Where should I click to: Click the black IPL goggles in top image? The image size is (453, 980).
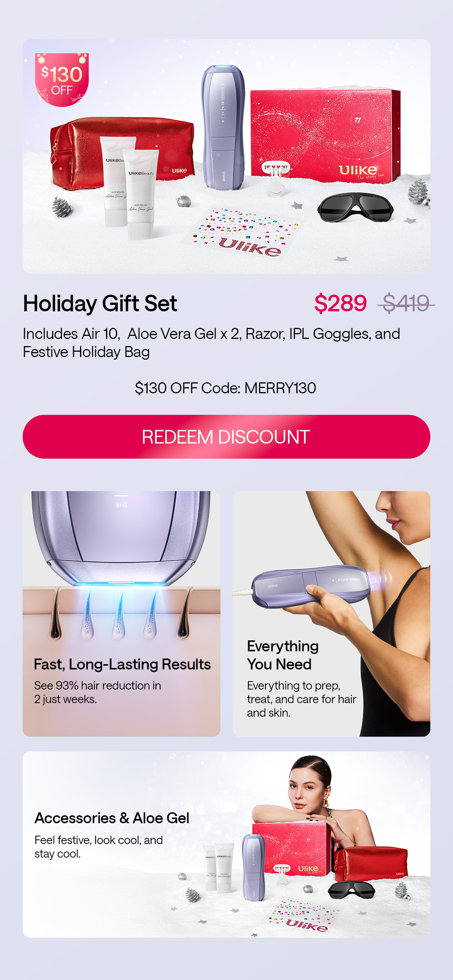tap(355, 207)
